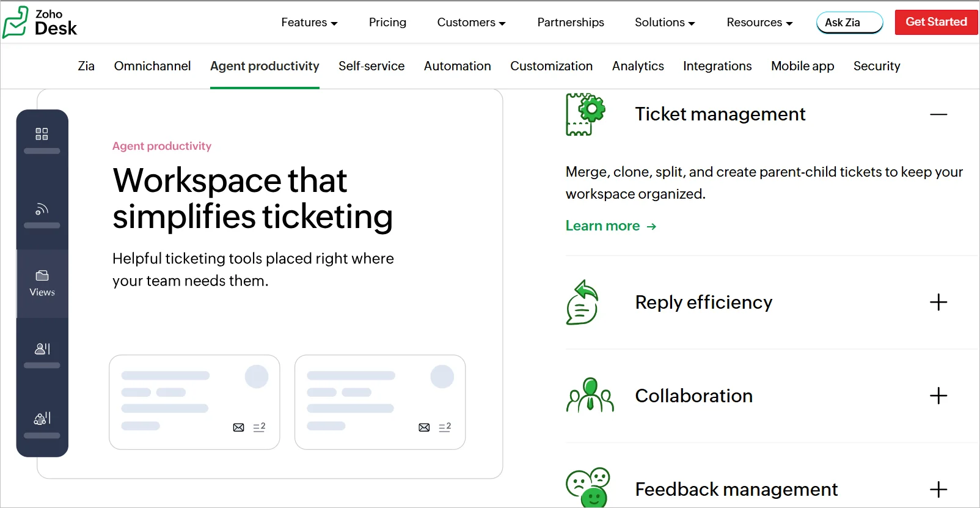The height and width of the screenshot is (508, 980).
Task: Switch to the Self-service tab
Action: pyautogui.click(x=371, y=66)
